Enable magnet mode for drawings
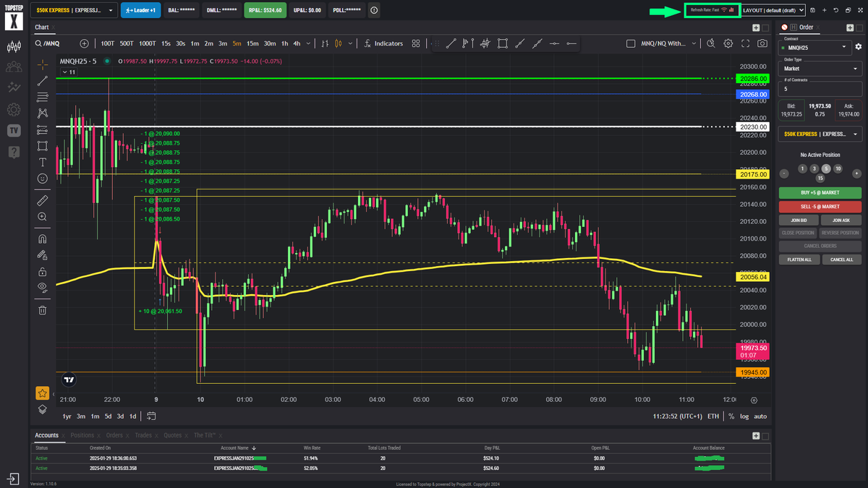 tap(43, 239)
